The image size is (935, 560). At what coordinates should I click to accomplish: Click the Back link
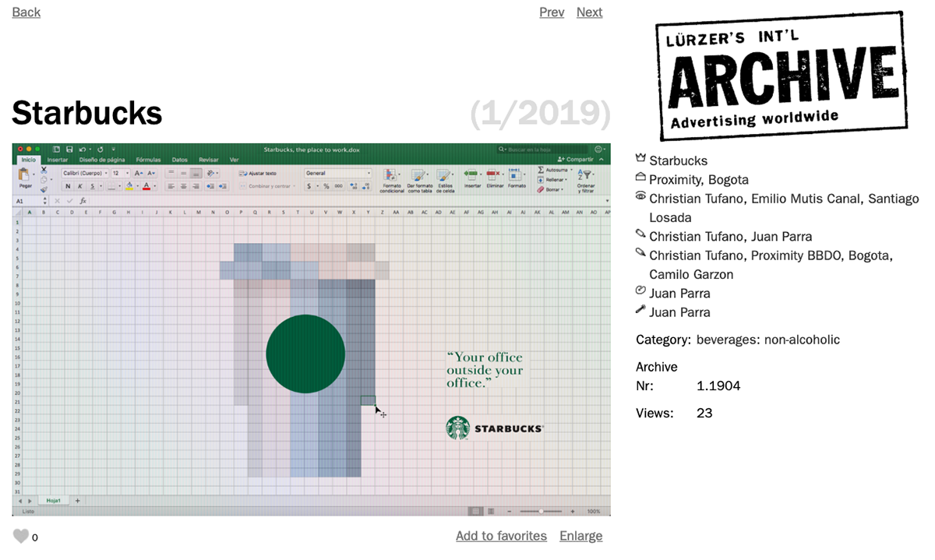[x=26, y=12]
